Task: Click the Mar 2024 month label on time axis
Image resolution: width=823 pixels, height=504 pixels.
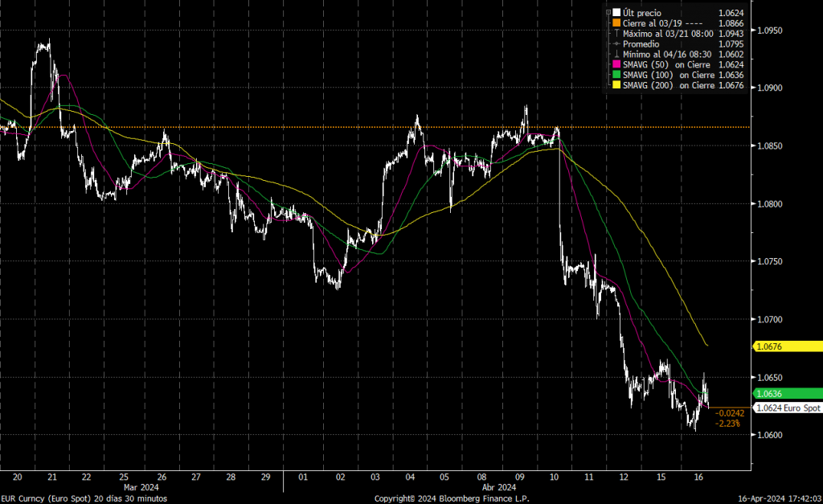Action: coord(139,486)
